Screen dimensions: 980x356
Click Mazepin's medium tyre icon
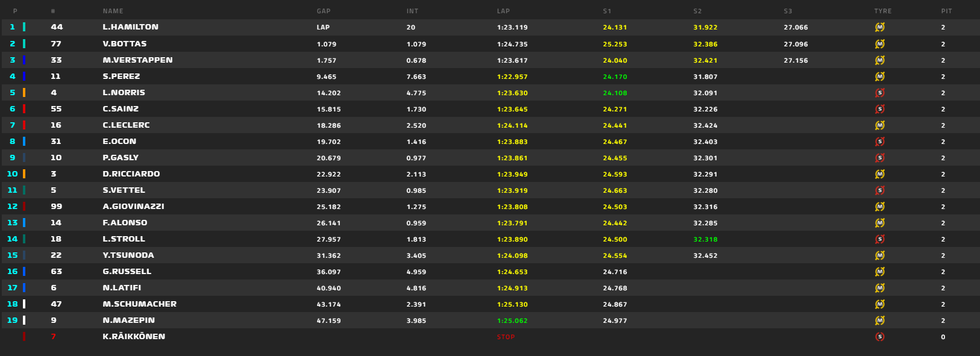pos(879,320)
